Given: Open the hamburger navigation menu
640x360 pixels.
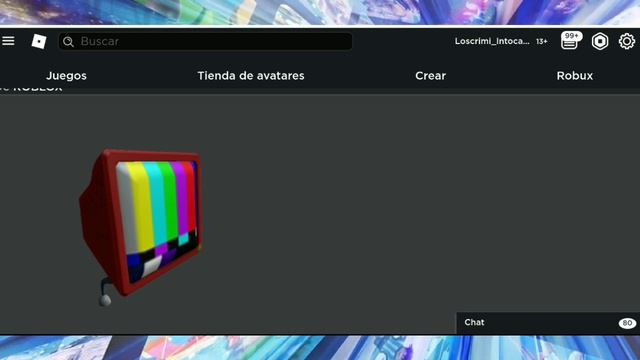Looking at the screenshot, I should (8, 41).
